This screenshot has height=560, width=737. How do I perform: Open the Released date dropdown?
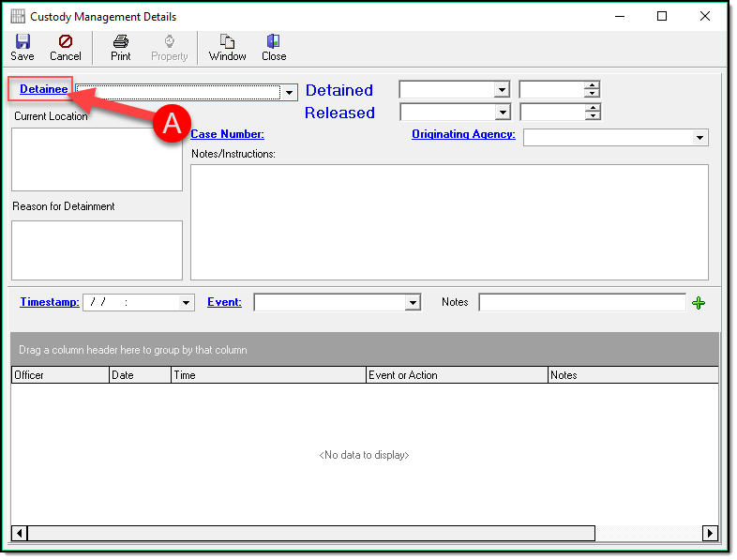(503, 113)
